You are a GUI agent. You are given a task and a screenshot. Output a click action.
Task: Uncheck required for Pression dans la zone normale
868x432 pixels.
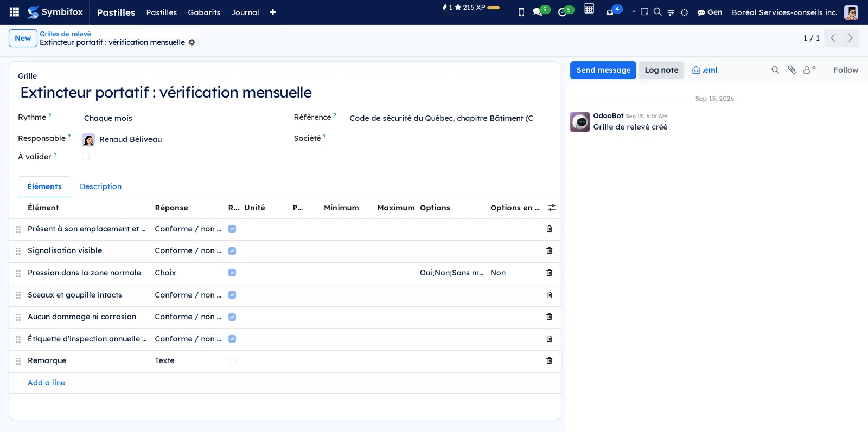pyautogui.click(x=232, y=273)
